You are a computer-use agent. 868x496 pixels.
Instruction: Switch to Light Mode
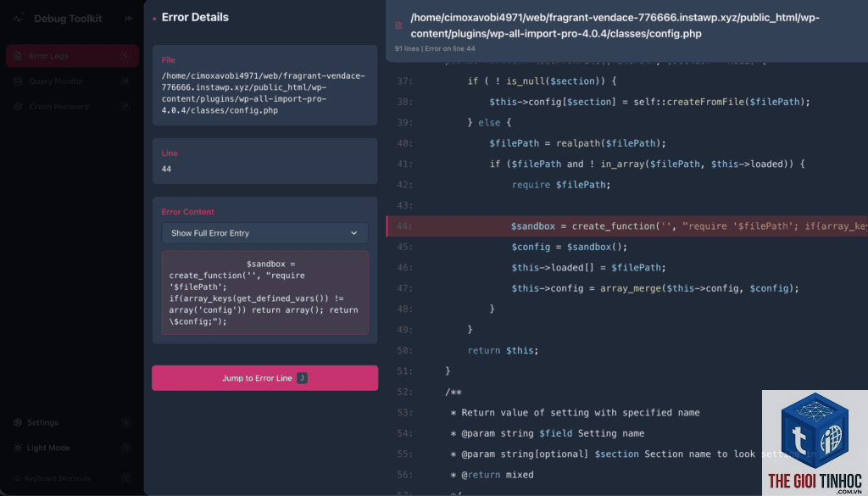coord(72,448)
